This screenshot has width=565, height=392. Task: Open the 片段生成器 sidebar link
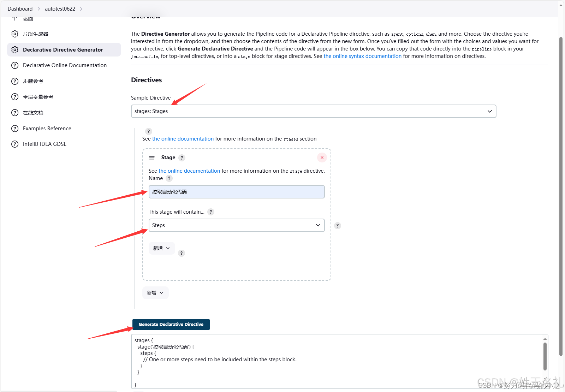(36, 34)
